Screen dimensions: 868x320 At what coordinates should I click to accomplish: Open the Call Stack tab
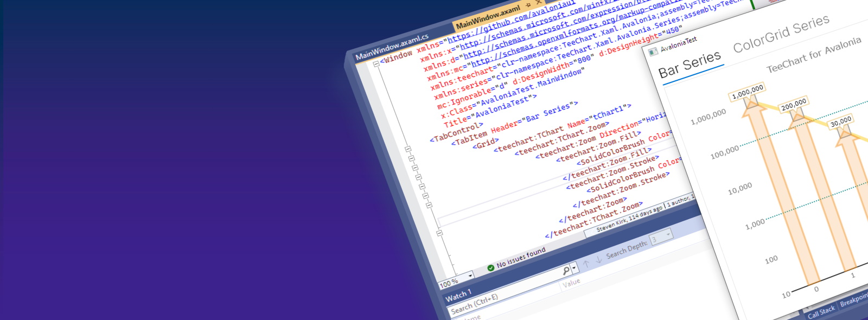click(821, 311)
